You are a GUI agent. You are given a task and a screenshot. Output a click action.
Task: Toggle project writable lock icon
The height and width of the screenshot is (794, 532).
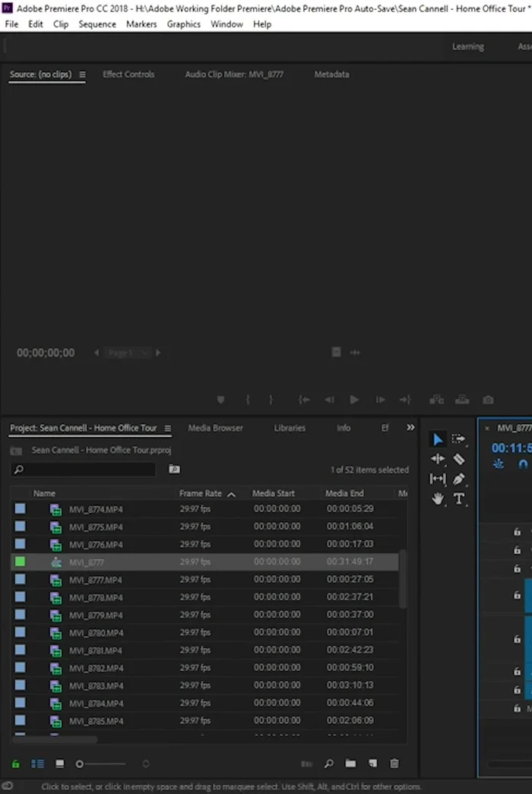pyautogui.click(x=16, y=764)
